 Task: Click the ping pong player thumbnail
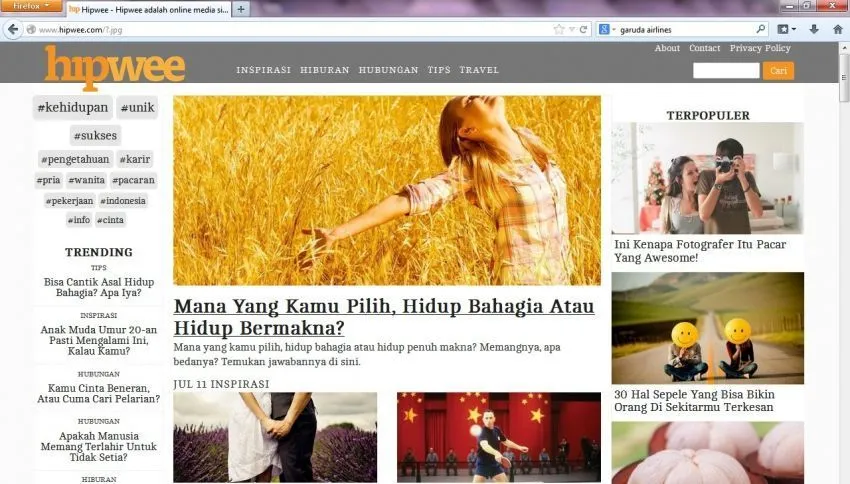[x=499, y=437]
